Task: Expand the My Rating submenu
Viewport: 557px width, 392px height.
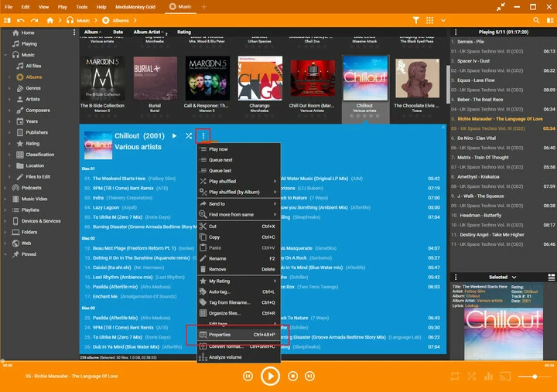Action: pos(239,281)
